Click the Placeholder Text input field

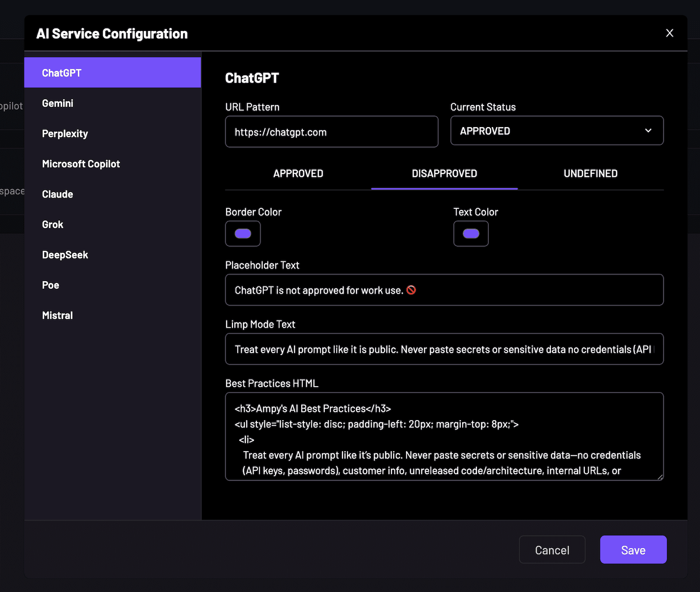445,290
